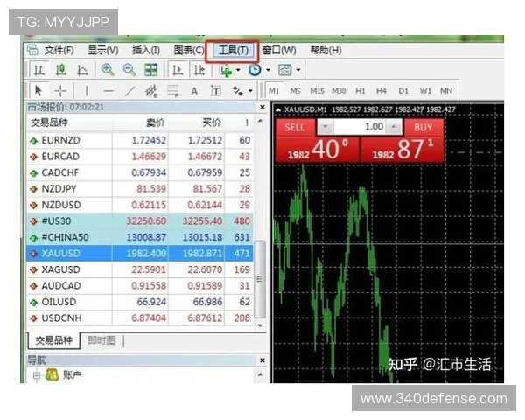This screenshot has width=525, height=420.
Task: Click the market watch scrollbar thumb
Action: click(260, 279)
